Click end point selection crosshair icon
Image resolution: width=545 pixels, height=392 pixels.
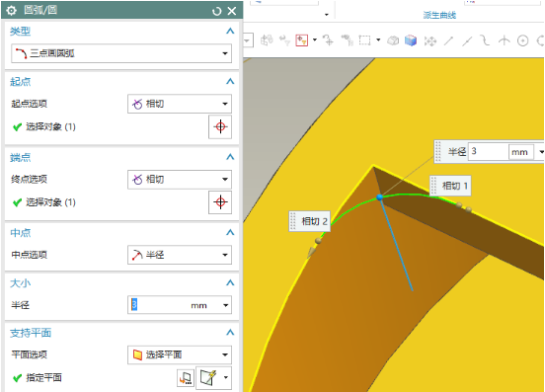click(220, 202)
